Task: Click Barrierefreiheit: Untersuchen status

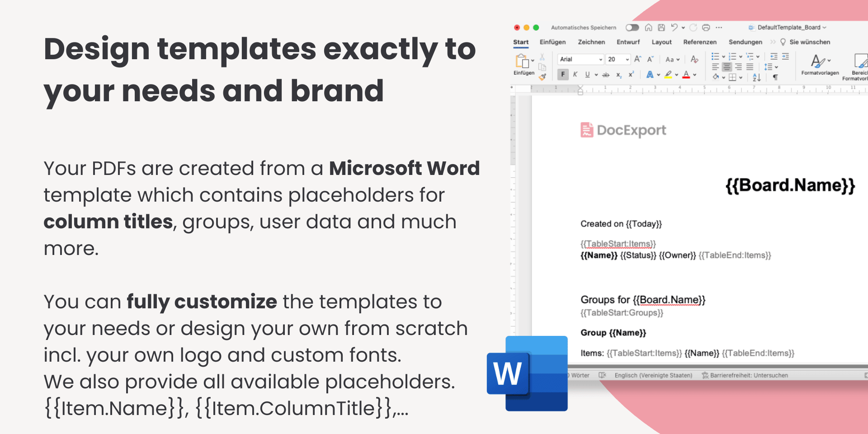Action: coord(745,375)
